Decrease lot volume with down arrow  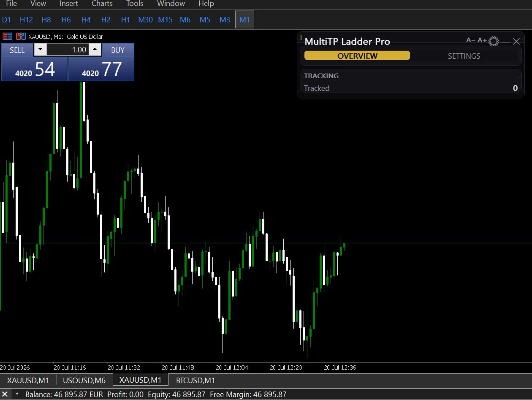click(x=40, y=50)
